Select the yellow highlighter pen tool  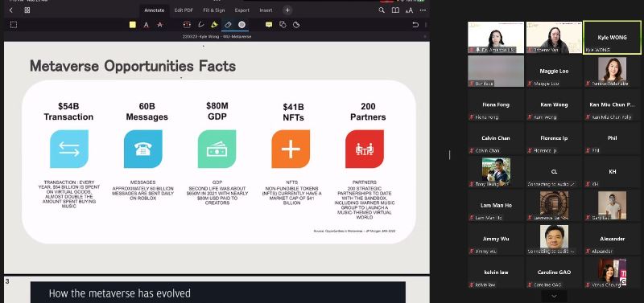[x=214, y=25]
